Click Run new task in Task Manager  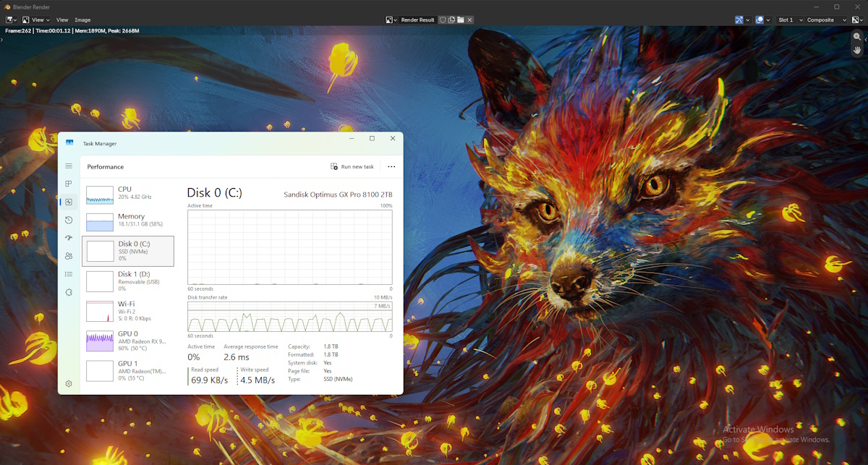click(x=352, y=166)
